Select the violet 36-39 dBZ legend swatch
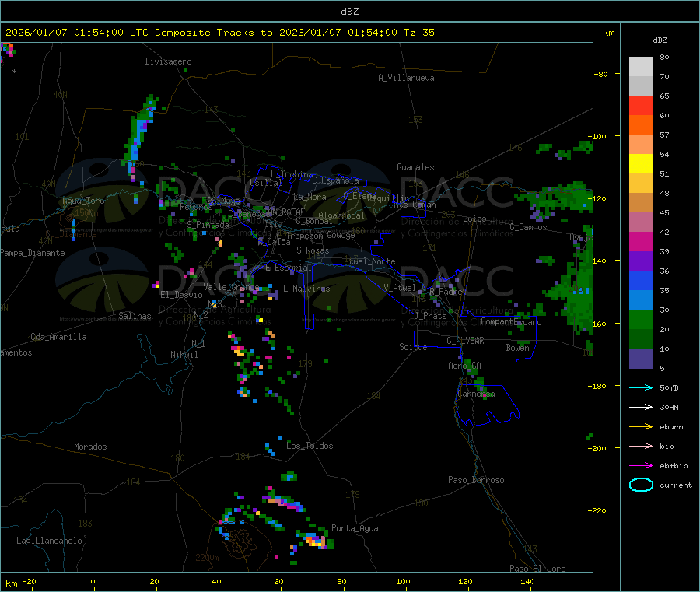The image size is (700, 592). coord(641,261)
